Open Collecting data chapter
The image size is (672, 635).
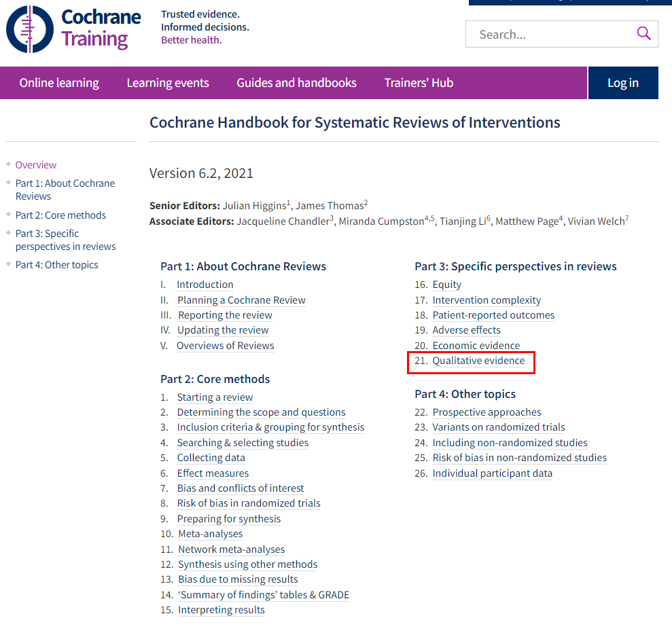click(x=211, y=458)
